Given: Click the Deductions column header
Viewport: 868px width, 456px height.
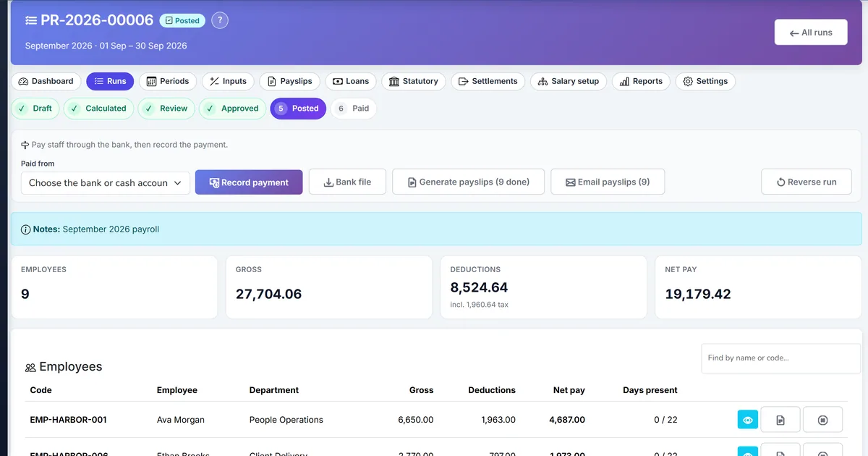Looking at the screenshot, I should [492, 390].
